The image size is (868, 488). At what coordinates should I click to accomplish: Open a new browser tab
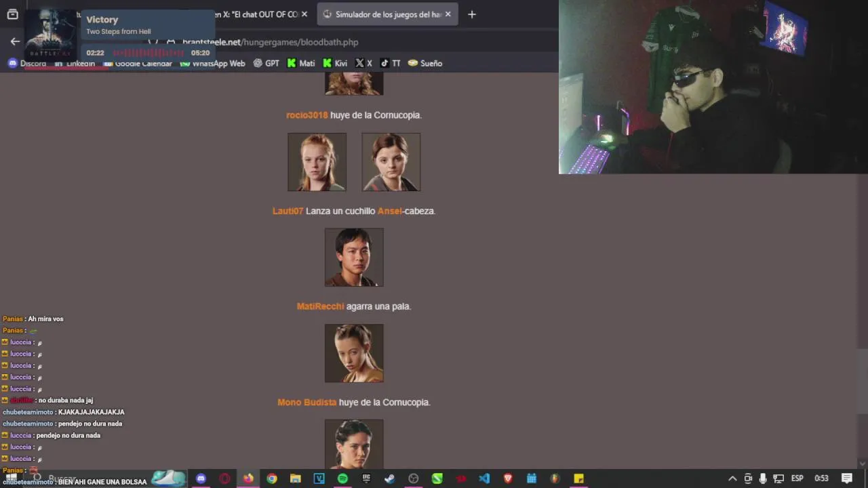(472, 14)
